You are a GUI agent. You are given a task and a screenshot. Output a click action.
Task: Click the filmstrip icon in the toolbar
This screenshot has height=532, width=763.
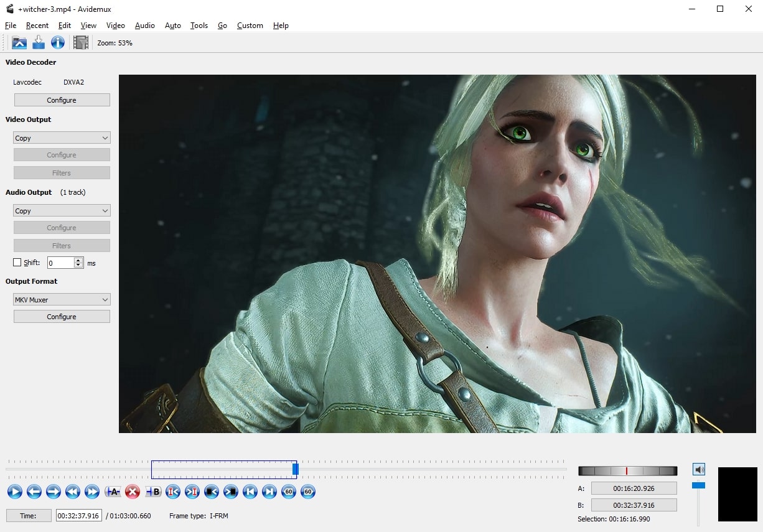[x=81, y=42]
